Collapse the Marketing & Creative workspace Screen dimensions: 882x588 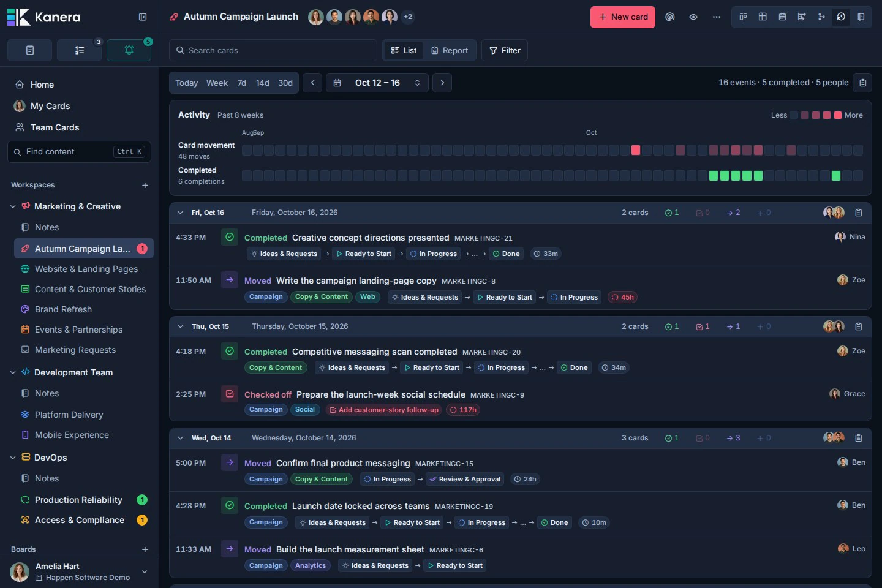13,206
